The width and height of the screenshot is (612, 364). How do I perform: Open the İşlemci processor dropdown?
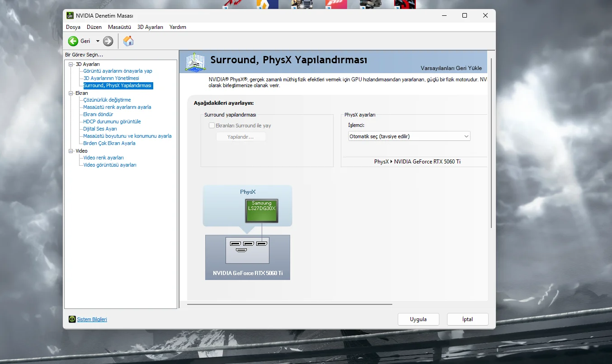point(409,136)
